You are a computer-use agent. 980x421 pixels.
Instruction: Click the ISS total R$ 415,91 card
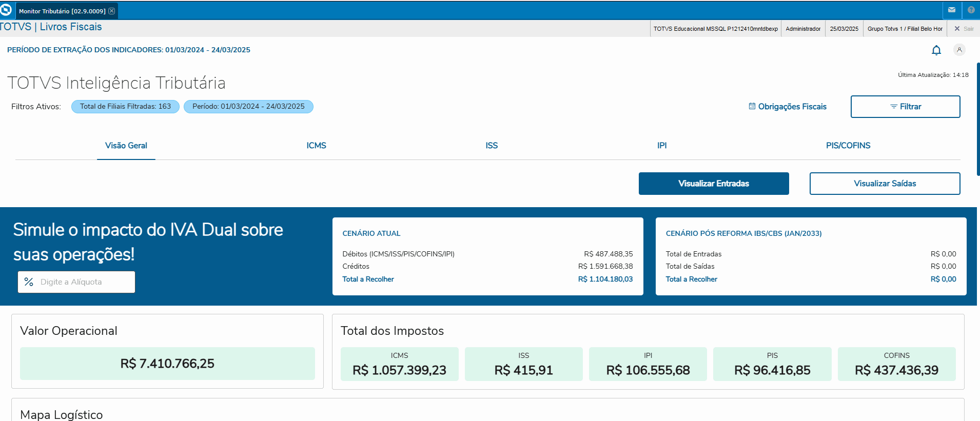pyautogui.click(x=524, y=364)
